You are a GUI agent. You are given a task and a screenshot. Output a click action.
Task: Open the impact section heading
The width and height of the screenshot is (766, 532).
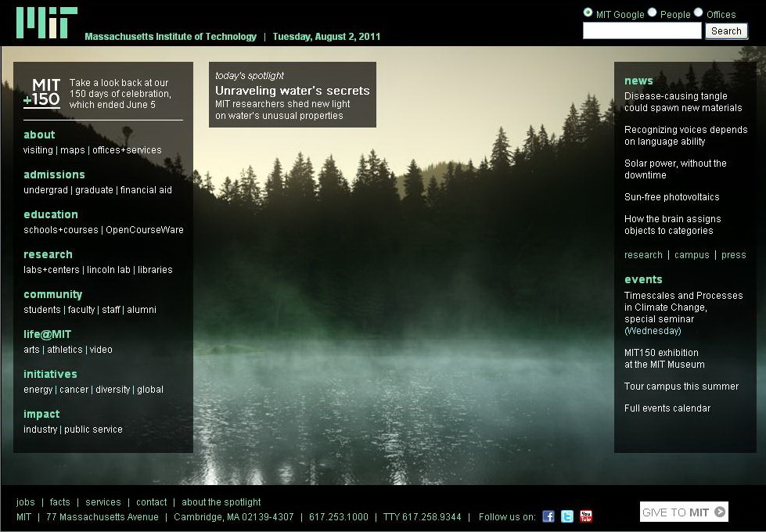click(41, 415)
